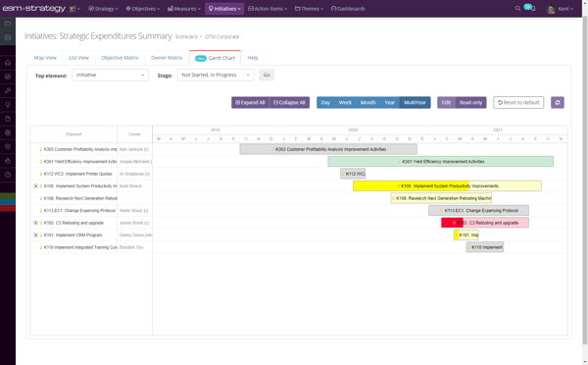Click the Expand All button
The image size is (588, 365).
click(x=250, y=102)
